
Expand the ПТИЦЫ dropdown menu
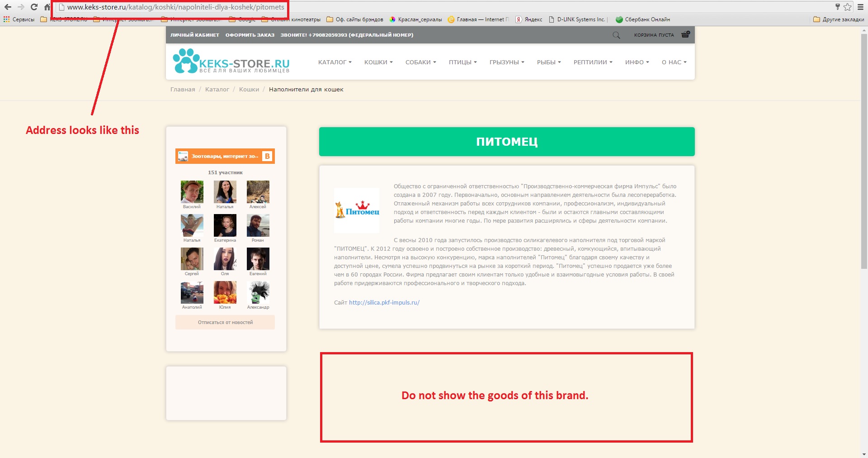tap(462, 62)
